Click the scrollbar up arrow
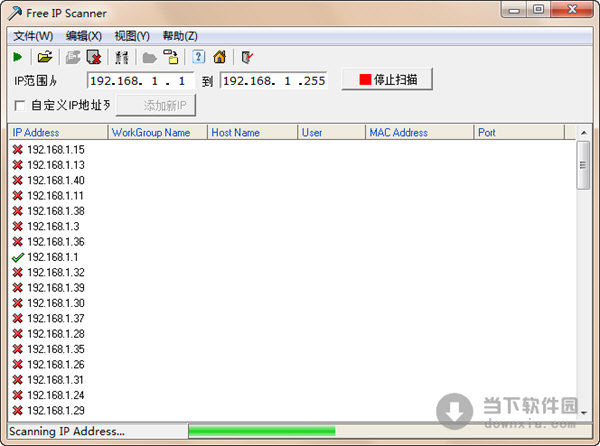This screenshot has width=600, height=446. [584, 133]
